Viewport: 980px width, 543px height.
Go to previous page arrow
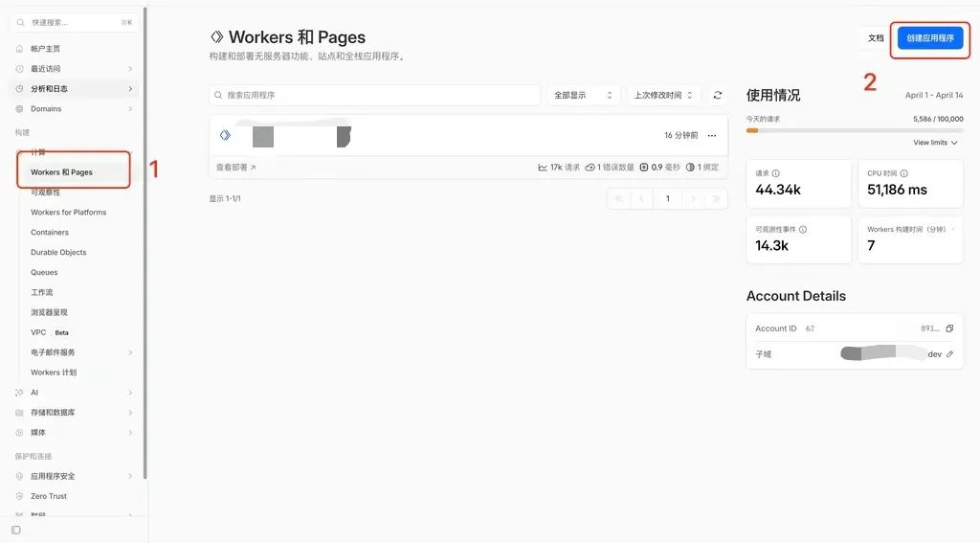click(x=642, y=199)
